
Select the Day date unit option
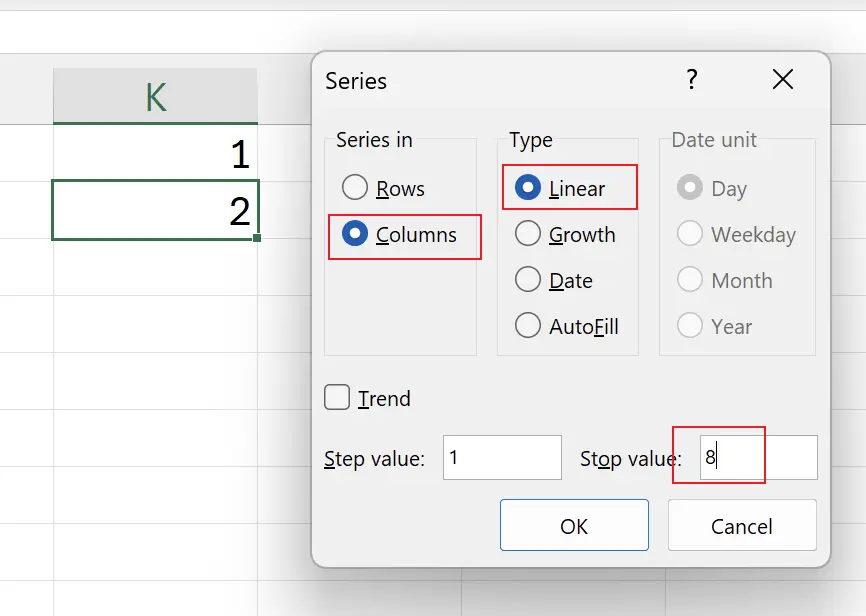[x=690, y=188]
